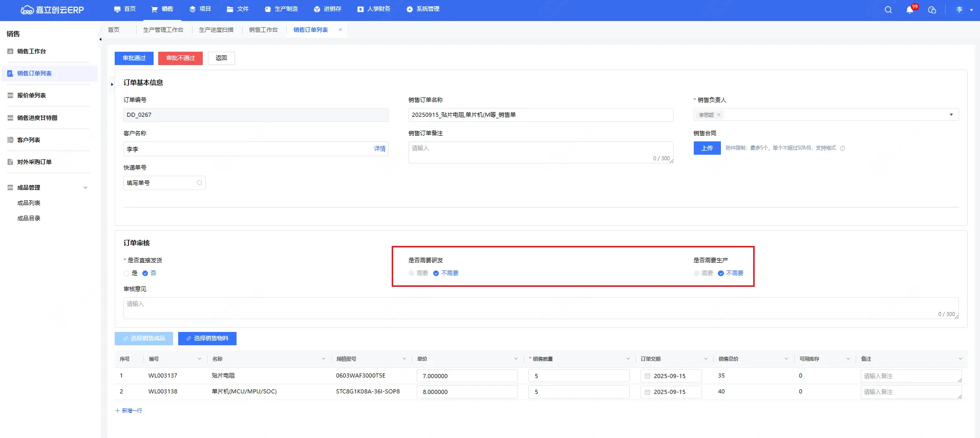Screen dimensions: 980x438
Task: Open notifications bell icon
Action: [910, 10]
